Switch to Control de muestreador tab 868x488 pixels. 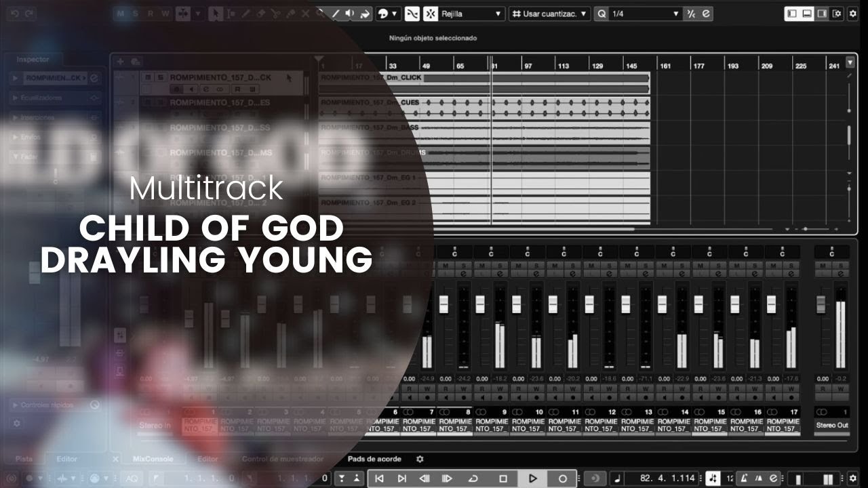pos(283,459)
